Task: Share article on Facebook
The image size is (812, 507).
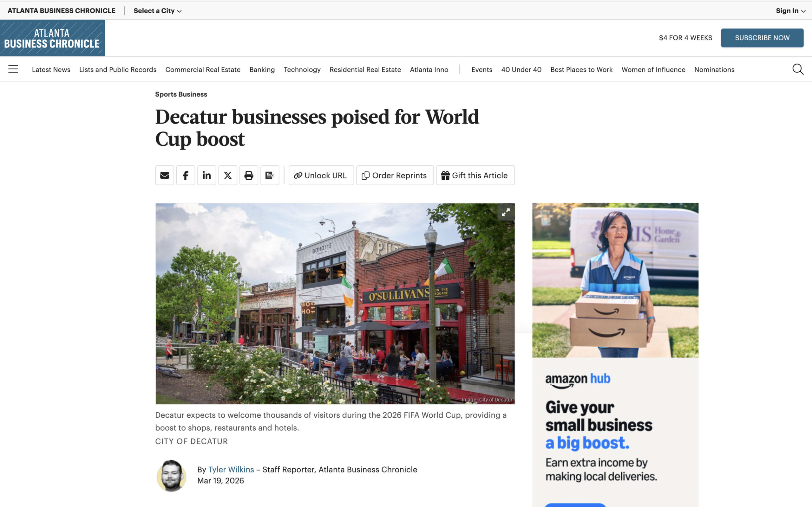Action: (x=186, y=175)
